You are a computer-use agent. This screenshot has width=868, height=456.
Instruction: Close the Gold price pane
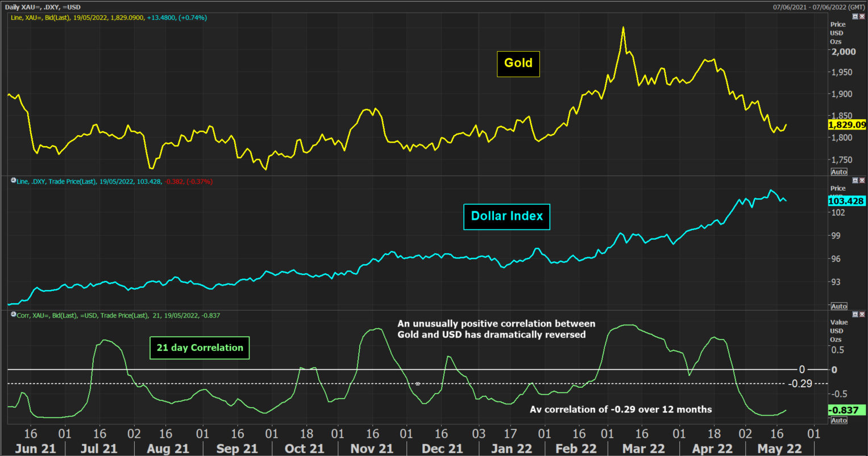point(862,17)
